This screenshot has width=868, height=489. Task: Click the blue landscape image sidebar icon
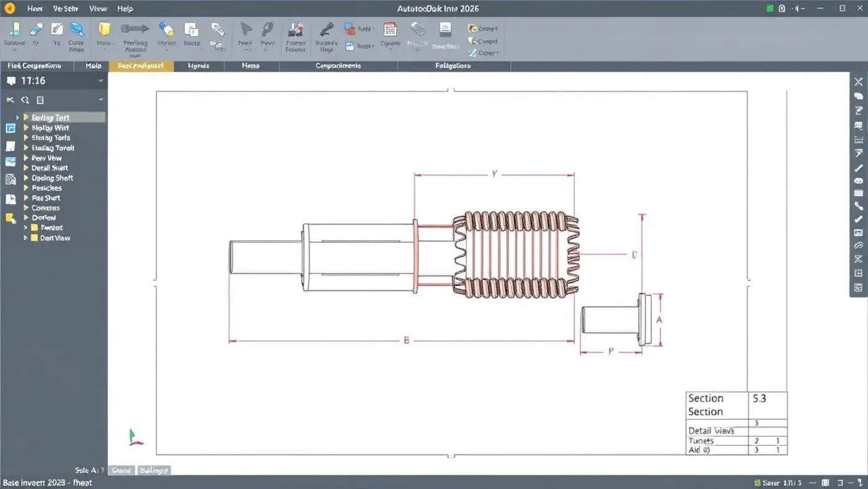11,162
